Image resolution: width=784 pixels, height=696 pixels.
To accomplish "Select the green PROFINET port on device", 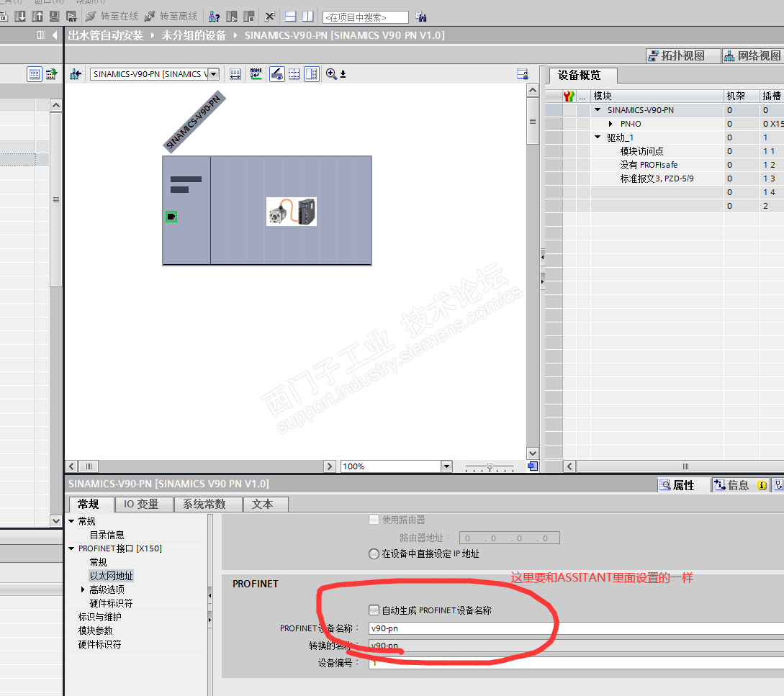I will (171, 217).
